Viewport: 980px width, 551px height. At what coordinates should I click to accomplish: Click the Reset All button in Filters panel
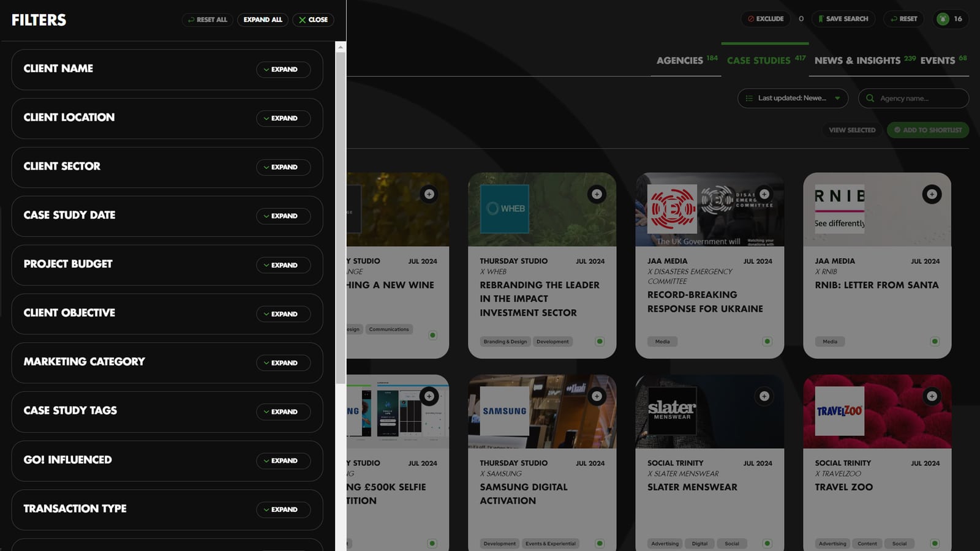pyautogui.click(x=207, y=19)
